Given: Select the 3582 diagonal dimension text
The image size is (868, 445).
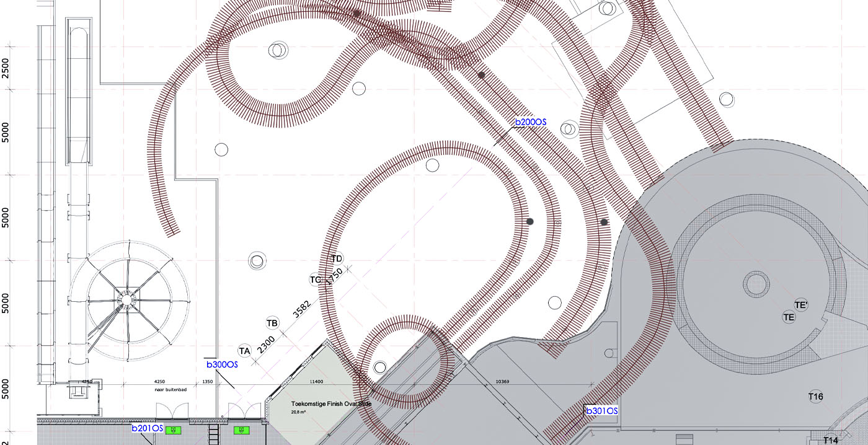Looking at the screenshot, I should pyautogui.click(x=301, y=309).
